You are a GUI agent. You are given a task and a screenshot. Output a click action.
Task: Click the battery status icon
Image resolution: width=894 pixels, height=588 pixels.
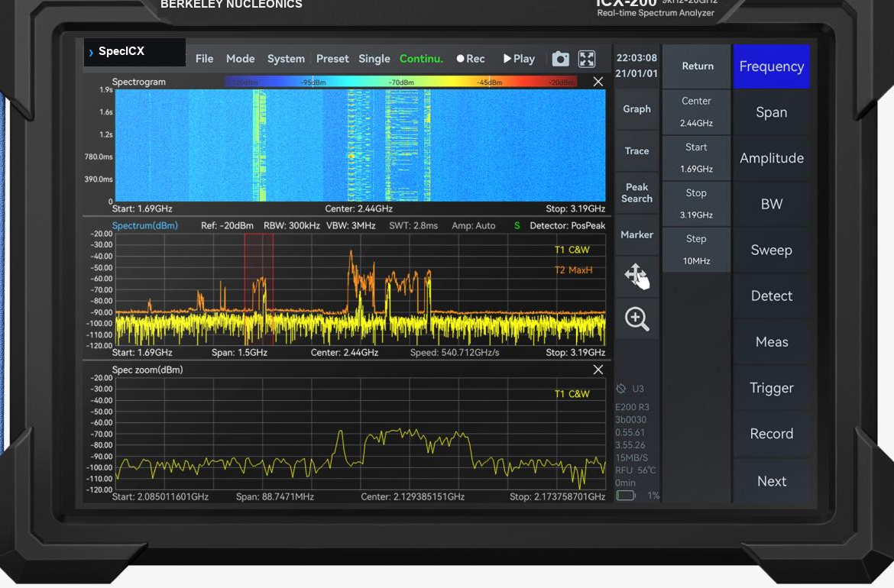coord(626,496)
